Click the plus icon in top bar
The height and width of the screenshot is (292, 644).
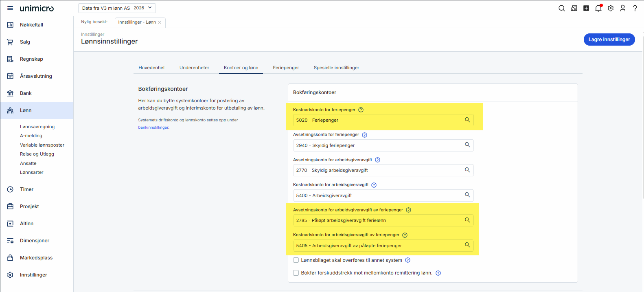[586, 8]
